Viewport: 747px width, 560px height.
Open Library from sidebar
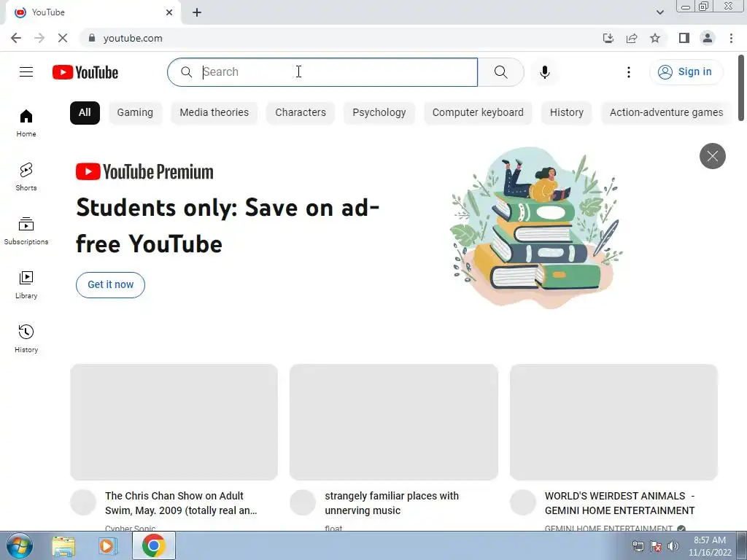coord(26,285)
